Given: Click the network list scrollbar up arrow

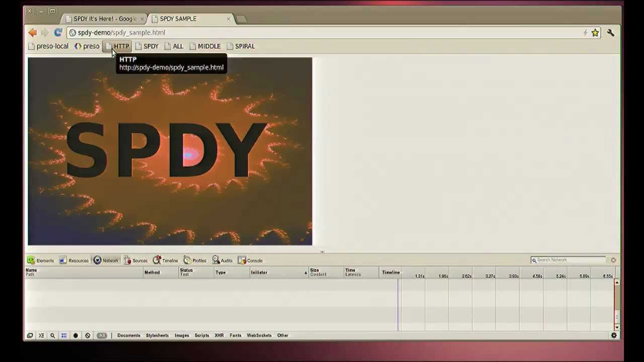Looking at the screenshot, I should [617, 282].
